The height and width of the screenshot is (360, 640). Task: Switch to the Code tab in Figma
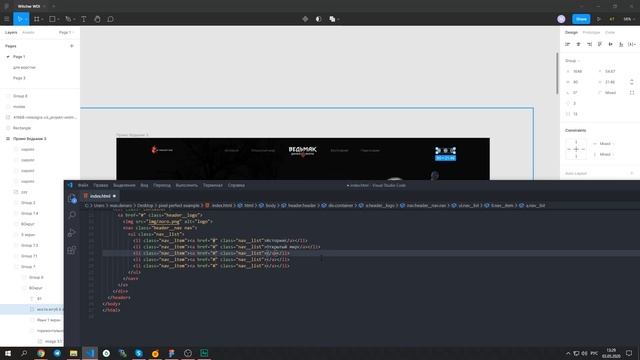point(610,32)
